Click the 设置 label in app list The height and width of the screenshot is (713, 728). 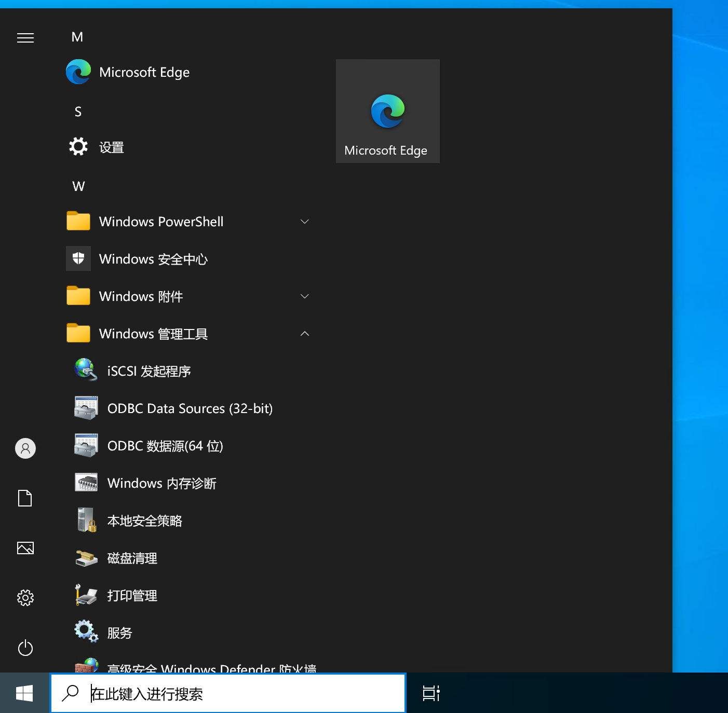coord(112,147)
